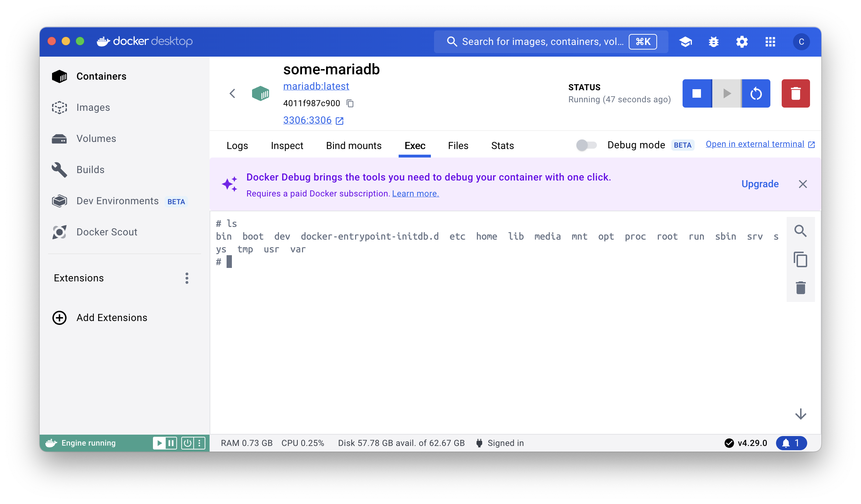Open engine options three-dot menu
861x504 pixels.
199,443
